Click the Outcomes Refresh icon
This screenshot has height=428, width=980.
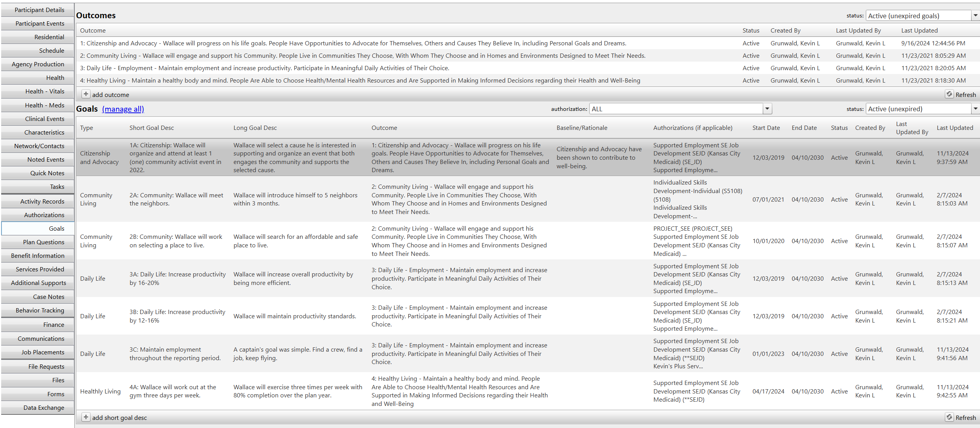[x=949, y=94]
